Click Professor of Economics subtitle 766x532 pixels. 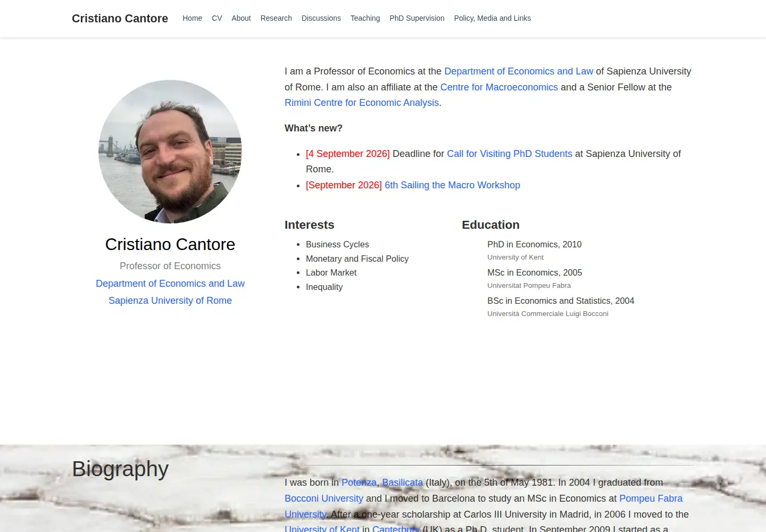tap(170, 266)
